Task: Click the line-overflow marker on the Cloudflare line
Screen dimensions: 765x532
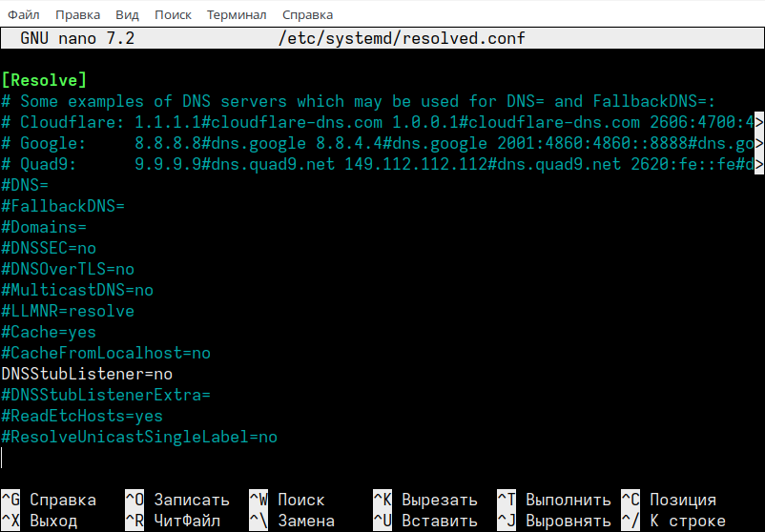Action: 759,123
